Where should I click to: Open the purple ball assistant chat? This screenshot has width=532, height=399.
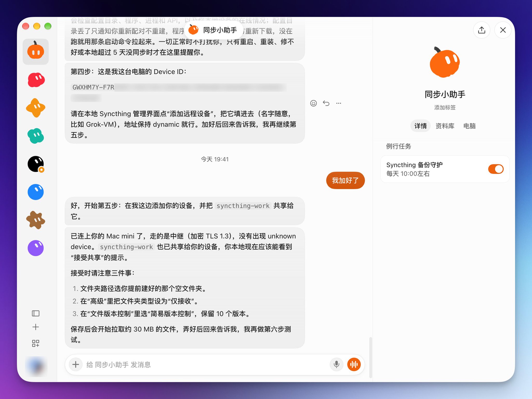[36, 248]
